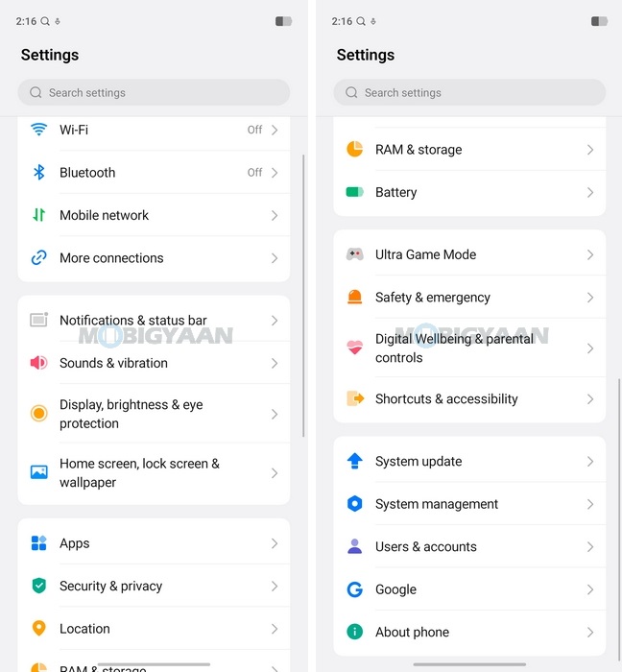Tap the Security & privacy shield icon
This screenshot has width=622, height=672.
coord(38,586)
